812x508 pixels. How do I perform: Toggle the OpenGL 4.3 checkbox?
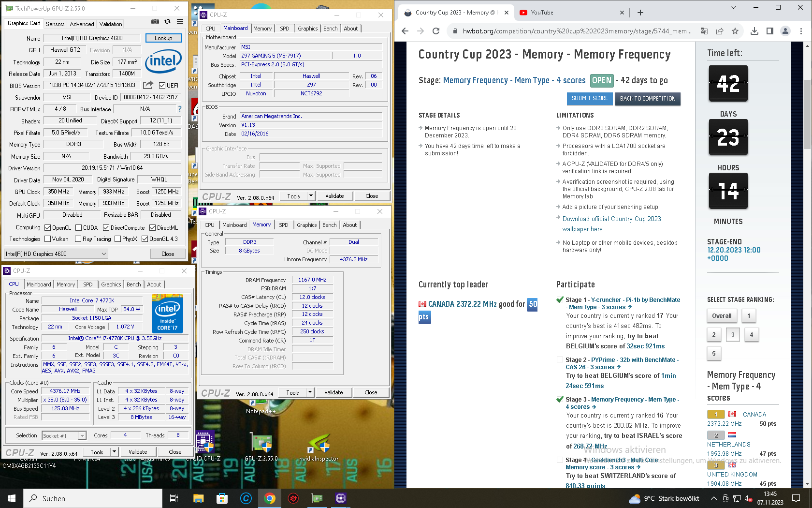145,239
